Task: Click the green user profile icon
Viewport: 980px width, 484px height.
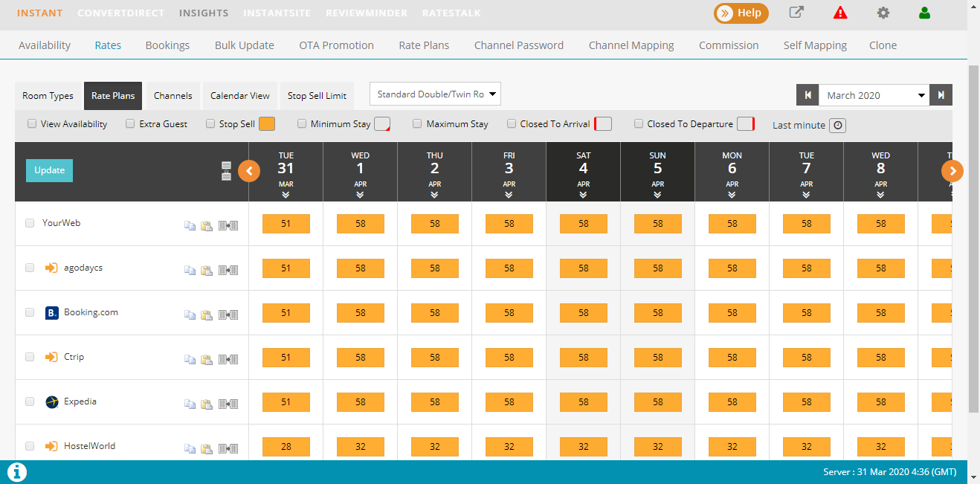Action: (x=924, y=13)
